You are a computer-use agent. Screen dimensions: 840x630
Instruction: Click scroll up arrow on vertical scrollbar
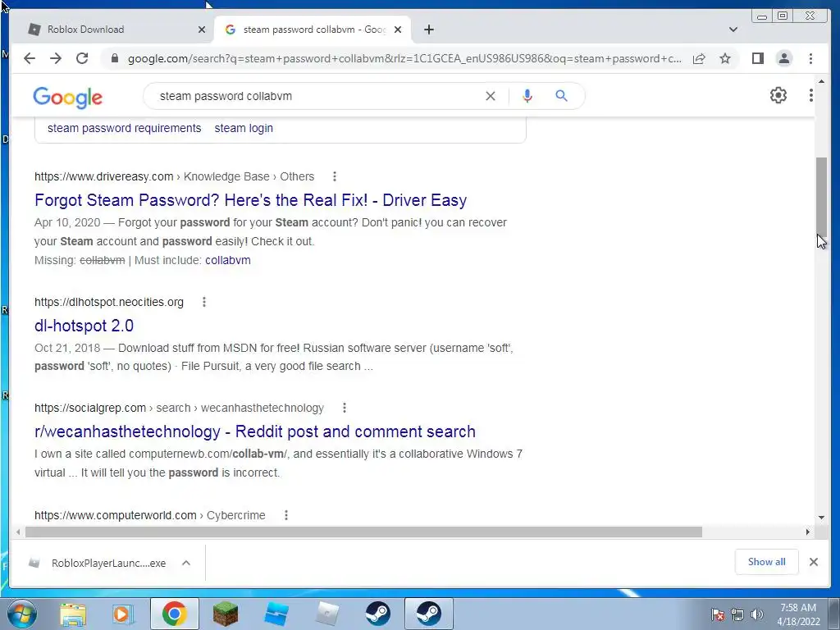click(821, 81)
